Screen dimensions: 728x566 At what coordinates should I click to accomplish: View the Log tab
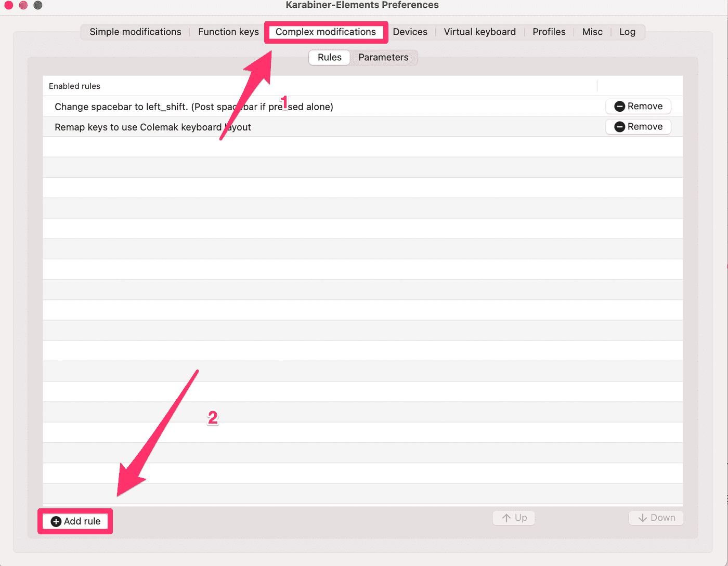pyautogui.click(x=627, y=32)
